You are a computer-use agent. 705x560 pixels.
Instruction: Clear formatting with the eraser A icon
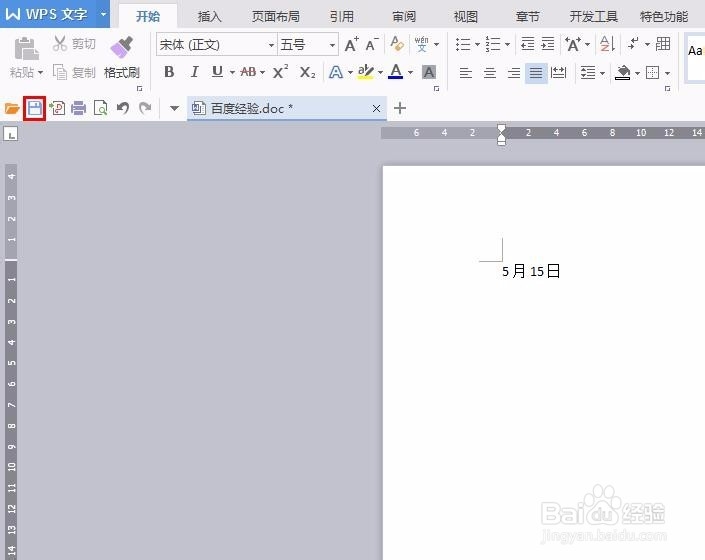tap(397, 44)
